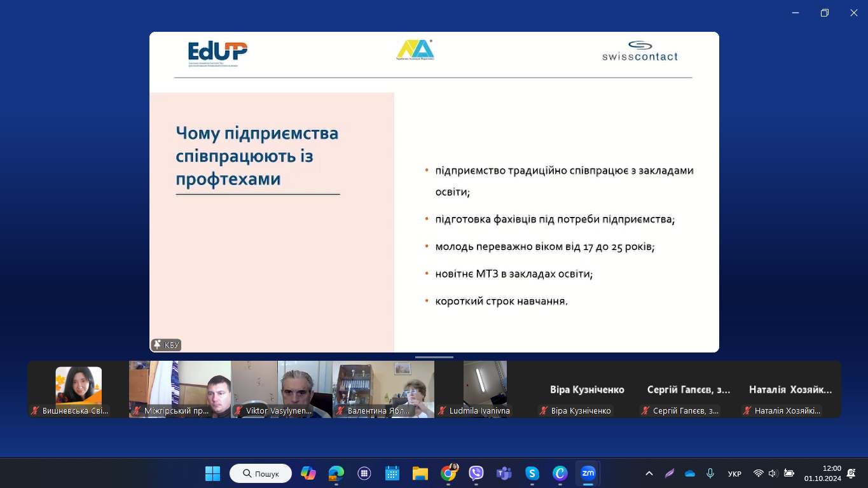Click the Пошук taskbar search box
The image size is (868, 488).
[x=261, y=473]
